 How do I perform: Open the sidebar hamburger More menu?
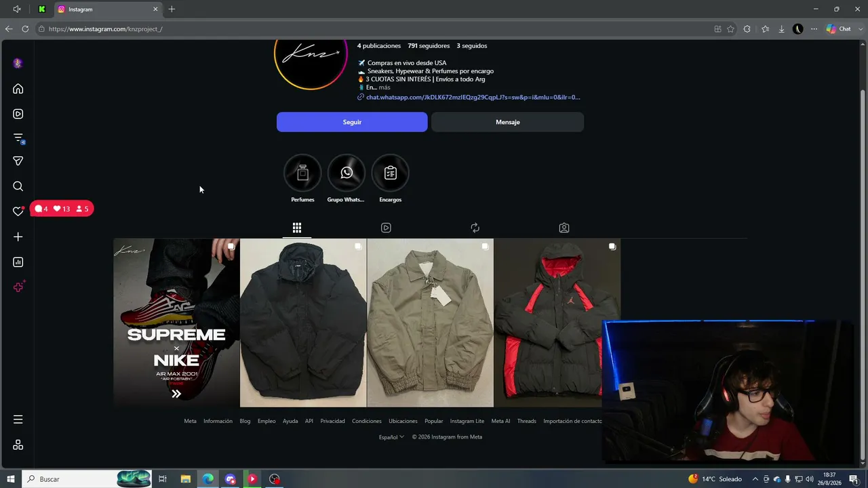point(18,420)
